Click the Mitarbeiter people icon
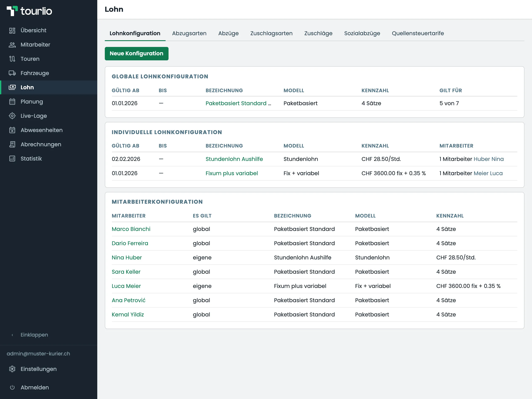532x399 pixels. 12,45
